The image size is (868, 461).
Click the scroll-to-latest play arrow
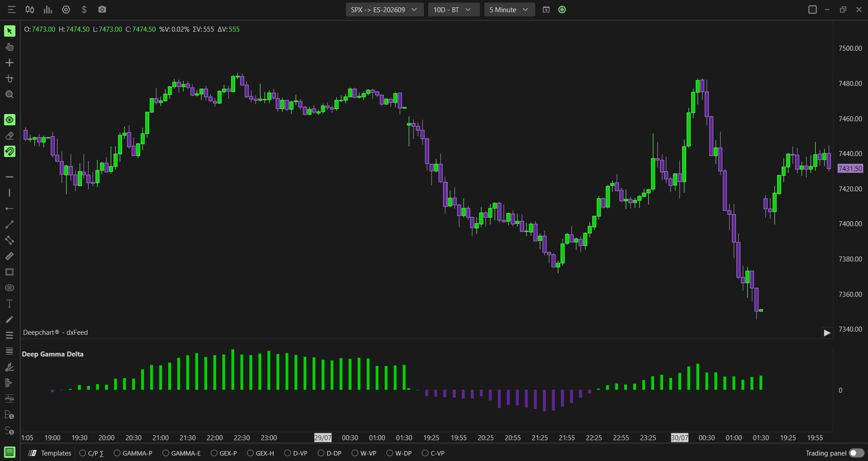(827, 333)
